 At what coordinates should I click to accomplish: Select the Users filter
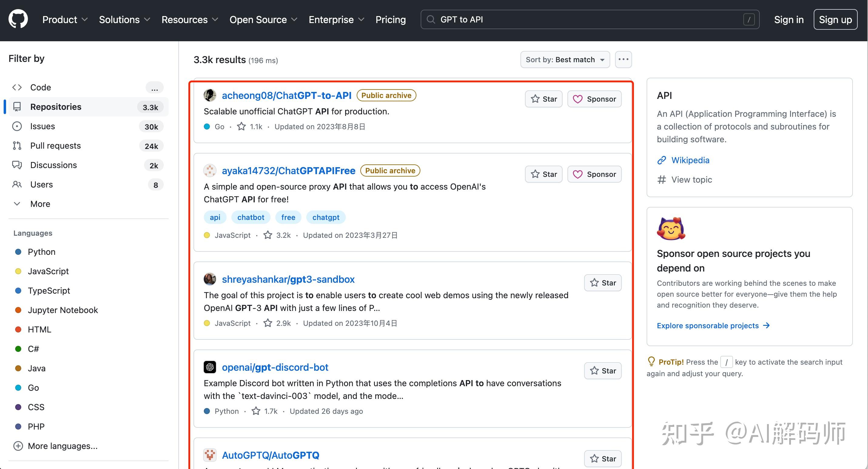88,185
